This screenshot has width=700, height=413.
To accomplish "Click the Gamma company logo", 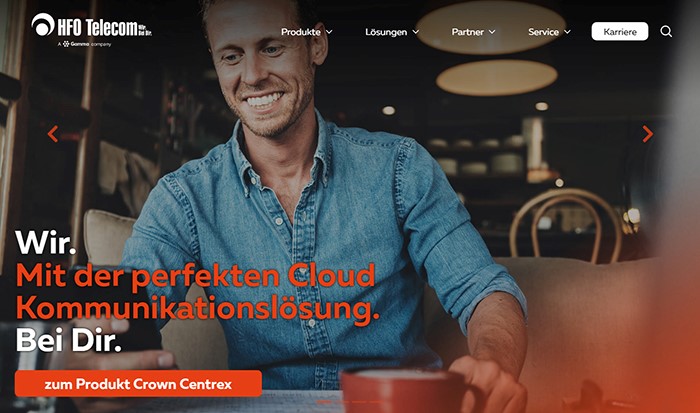I will 85,44.
